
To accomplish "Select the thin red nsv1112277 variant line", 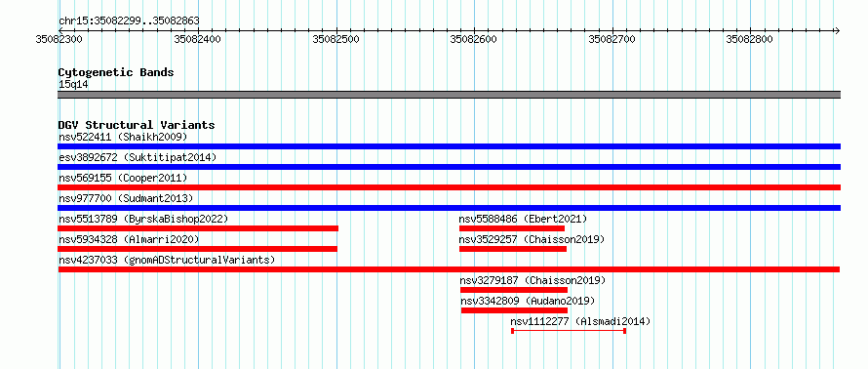I will (569, 331).
